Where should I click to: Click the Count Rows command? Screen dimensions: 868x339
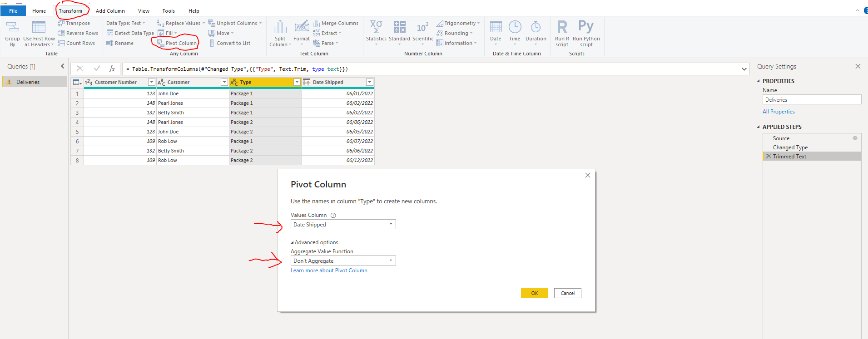[x=76, y=43]
